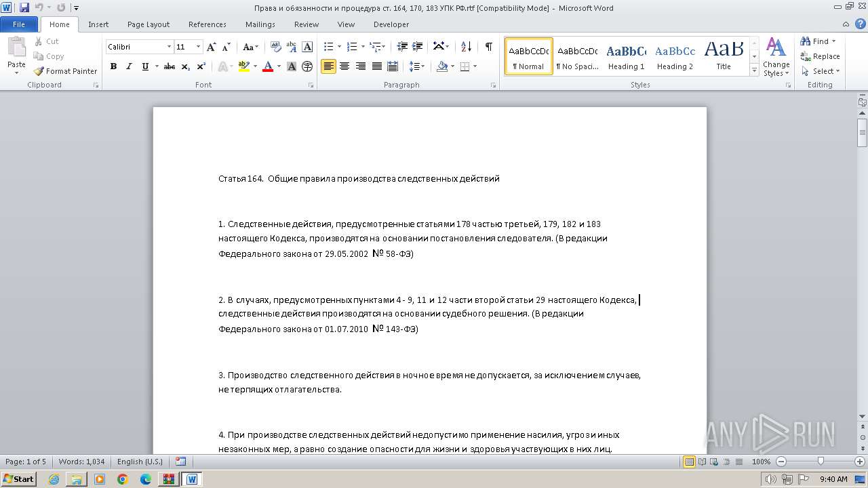Click Multilevel List icon

click(x=375, y=47)
